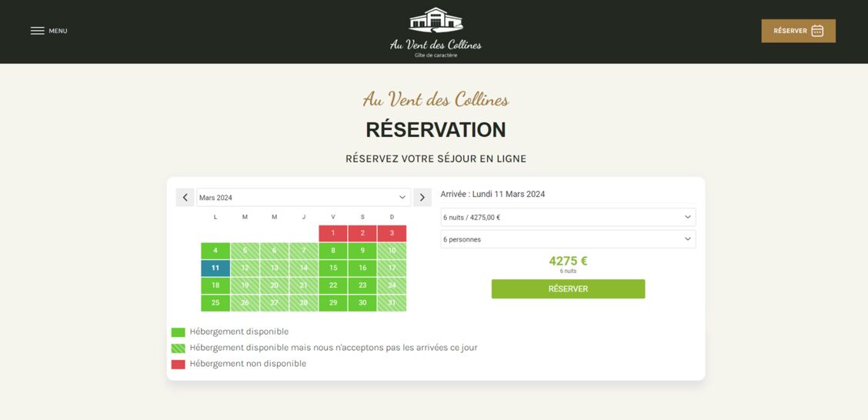Screen dimensions: 868x420
Task: Select March 4 on the calendar
Action: 215,251
